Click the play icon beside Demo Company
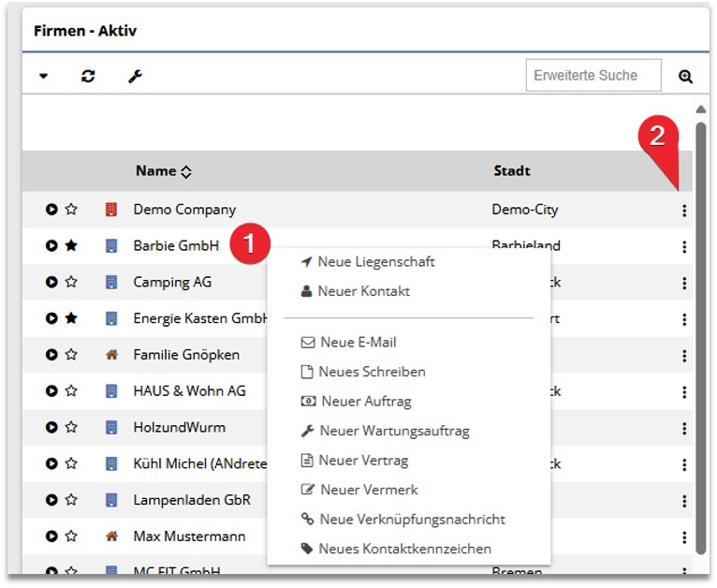Viewport: 717px width, 588px height. point(51,210)
